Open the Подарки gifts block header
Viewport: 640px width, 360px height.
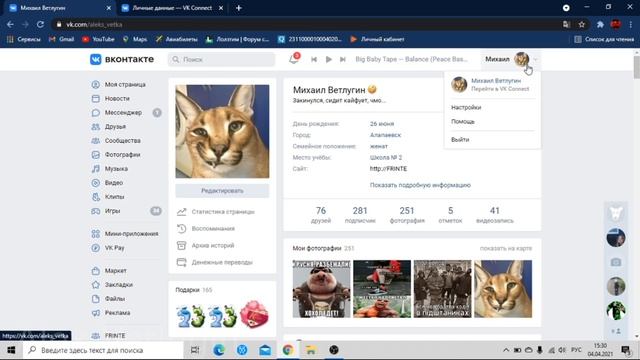[x=193, y=290]
